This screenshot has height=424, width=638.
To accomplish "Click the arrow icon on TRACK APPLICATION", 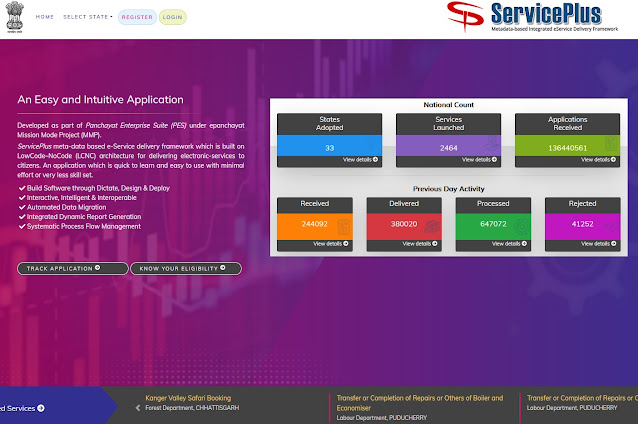I will (98, 268).
